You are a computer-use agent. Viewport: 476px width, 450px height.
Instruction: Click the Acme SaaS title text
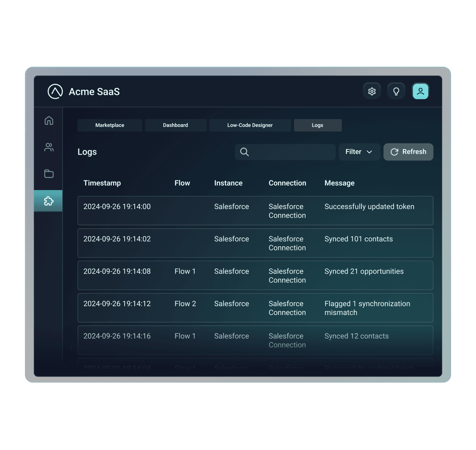pyautogui.click(x=94, y=92)
